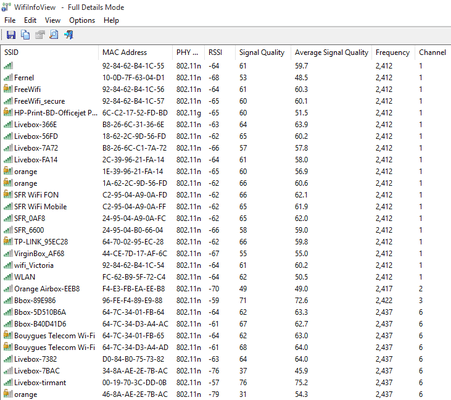Open the File menu
The width and height of the screenshot is (451, 400).
[x=10, y=20]
